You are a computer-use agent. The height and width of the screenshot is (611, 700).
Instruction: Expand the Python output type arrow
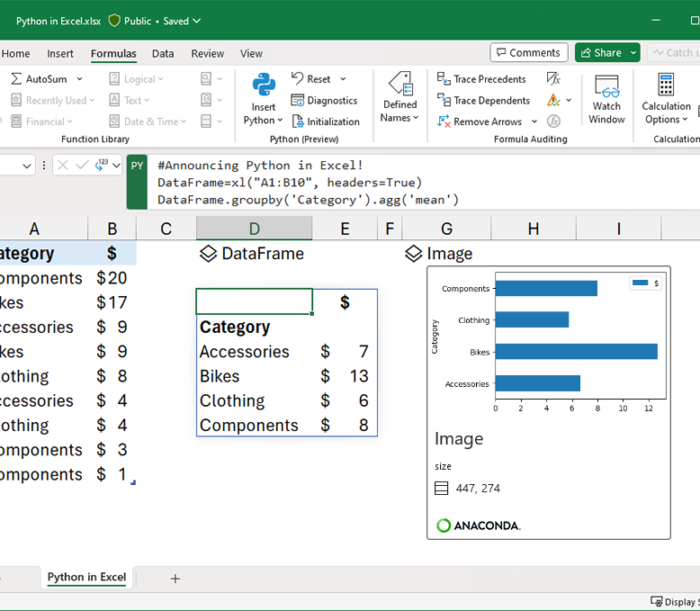[117, 166]
